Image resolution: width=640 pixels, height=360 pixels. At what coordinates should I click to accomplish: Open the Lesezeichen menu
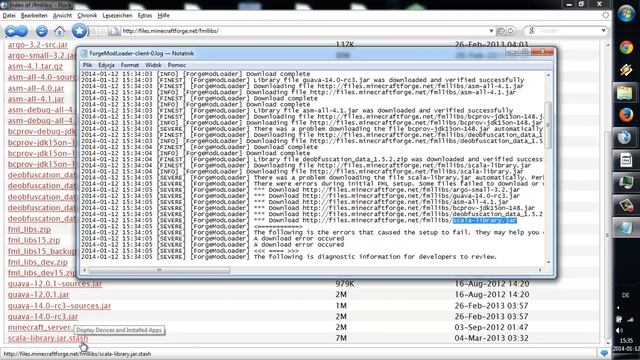click(117, 15)
